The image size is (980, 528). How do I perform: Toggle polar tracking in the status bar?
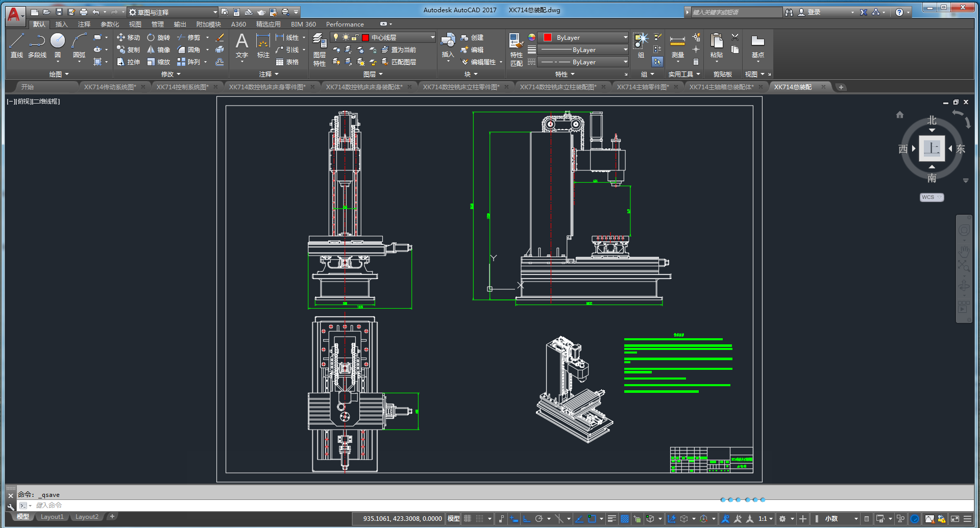click(538, 519)
